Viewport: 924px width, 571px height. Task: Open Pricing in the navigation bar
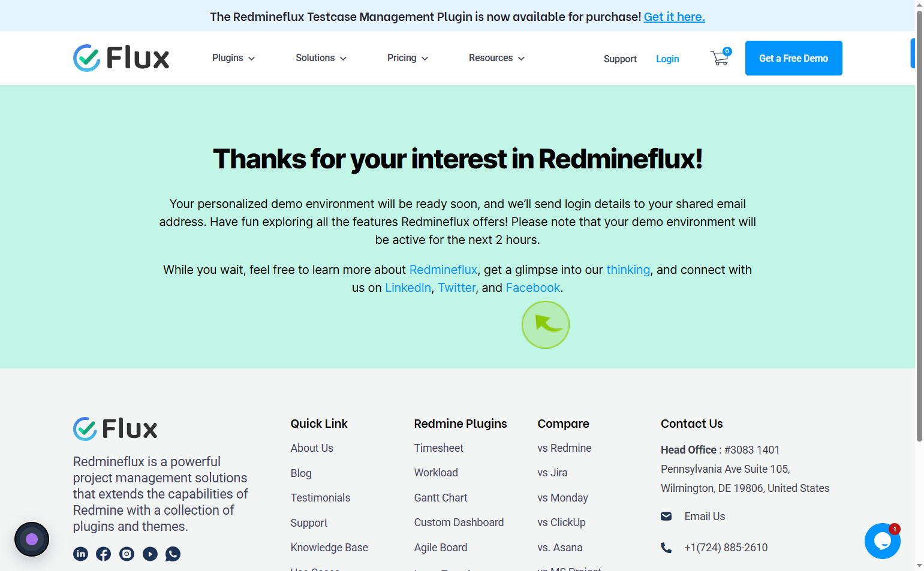tap(402, 58)
